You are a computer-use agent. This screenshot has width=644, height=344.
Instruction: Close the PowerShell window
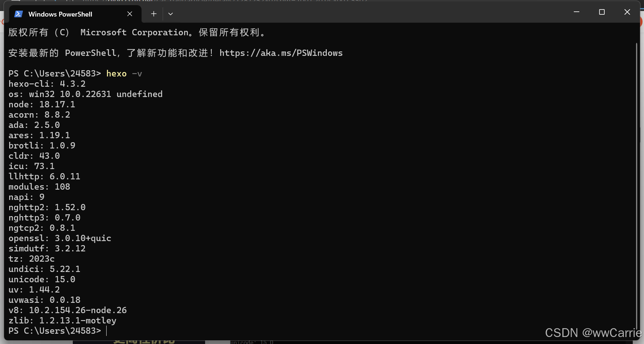(x=627, y=12)
